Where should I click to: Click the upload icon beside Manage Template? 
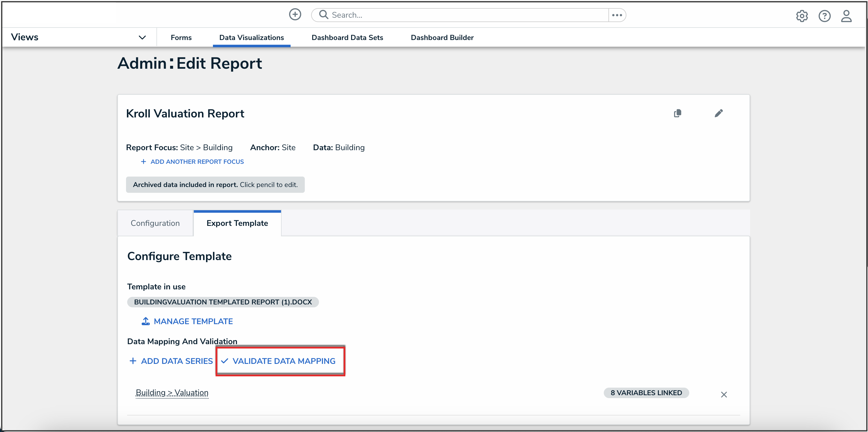(x=145, y=321)
